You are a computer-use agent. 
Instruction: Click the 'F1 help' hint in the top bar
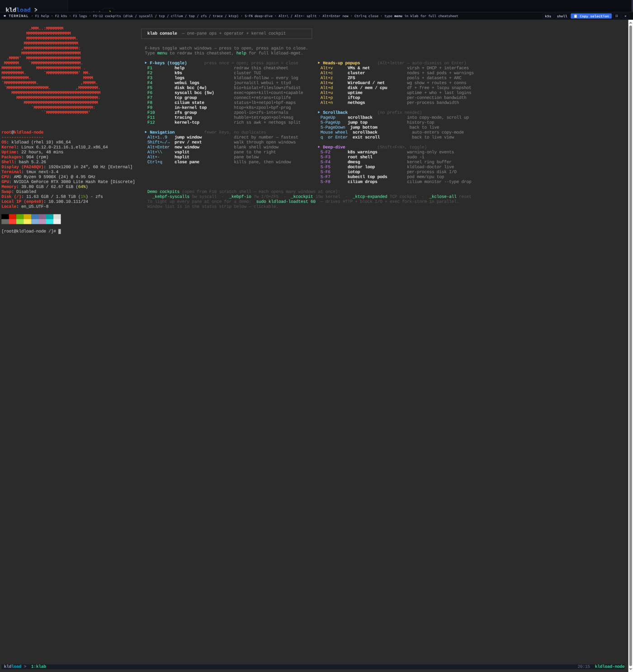click(x=42, y=16)
